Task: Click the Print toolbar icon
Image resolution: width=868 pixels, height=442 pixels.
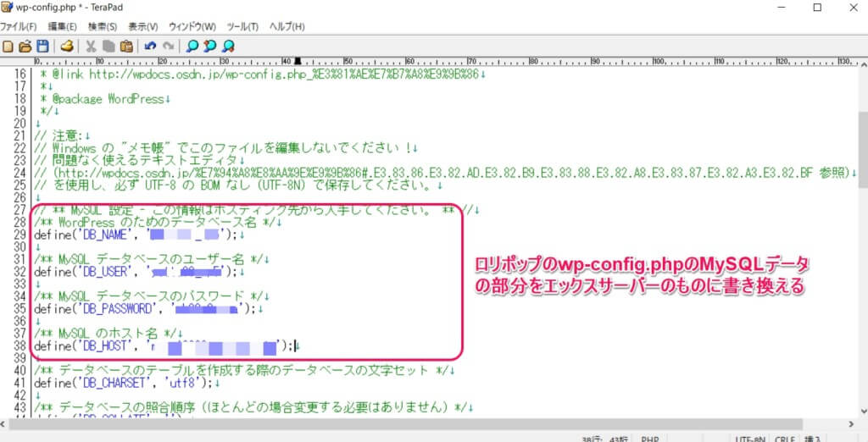Action: coord(66,47)
